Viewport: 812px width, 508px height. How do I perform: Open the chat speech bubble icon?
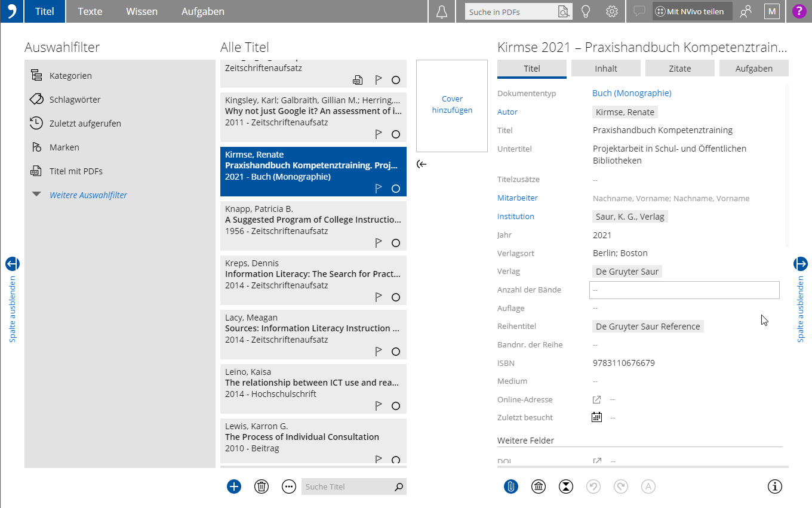[639, 11]
